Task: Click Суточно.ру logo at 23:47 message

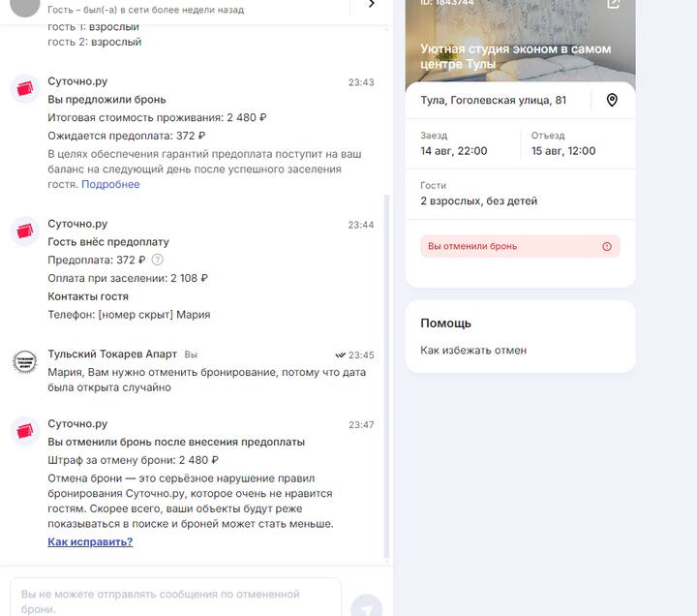Action: tap(25, 431)
